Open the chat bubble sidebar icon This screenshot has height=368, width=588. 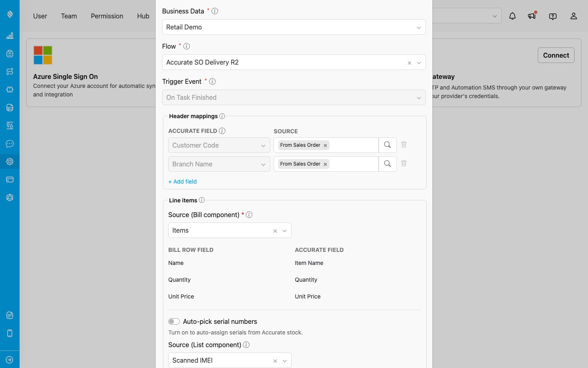[x=10, y=144]
